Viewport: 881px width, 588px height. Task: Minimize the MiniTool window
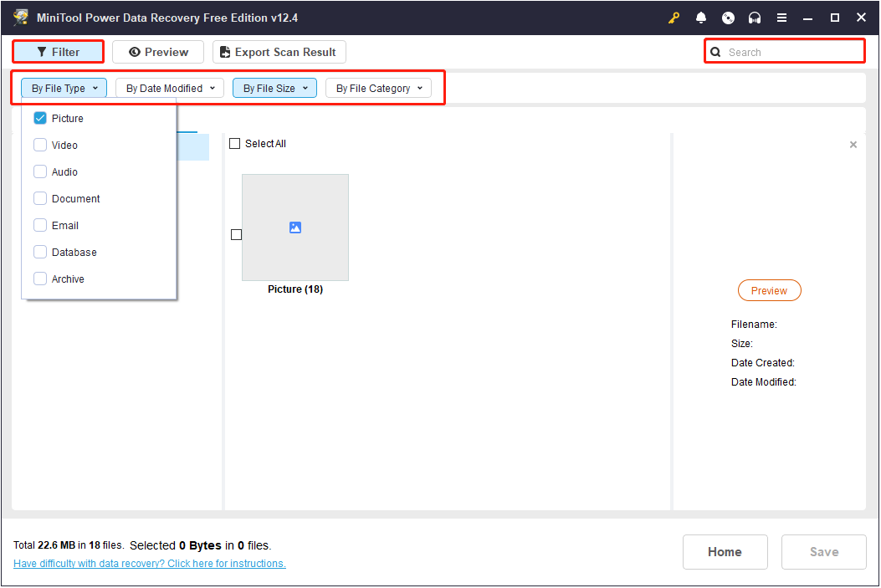(807, 18)
